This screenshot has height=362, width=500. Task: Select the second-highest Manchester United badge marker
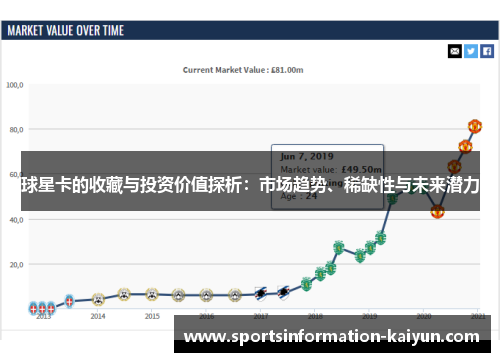tap(465, 147)
